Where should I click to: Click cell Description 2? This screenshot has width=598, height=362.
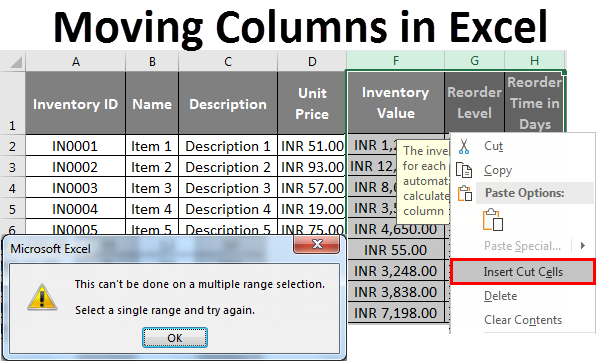pos(228,166)
